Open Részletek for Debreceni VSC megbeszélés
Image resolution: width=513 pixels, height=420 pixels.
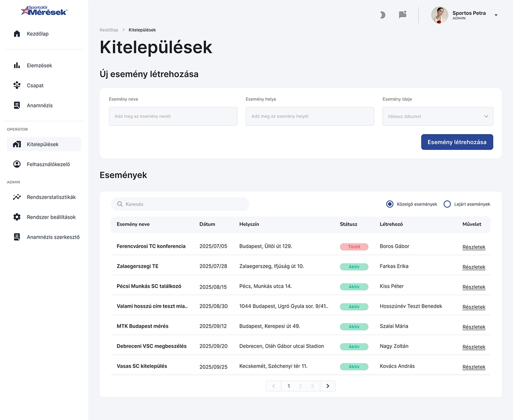pos(474,347)
